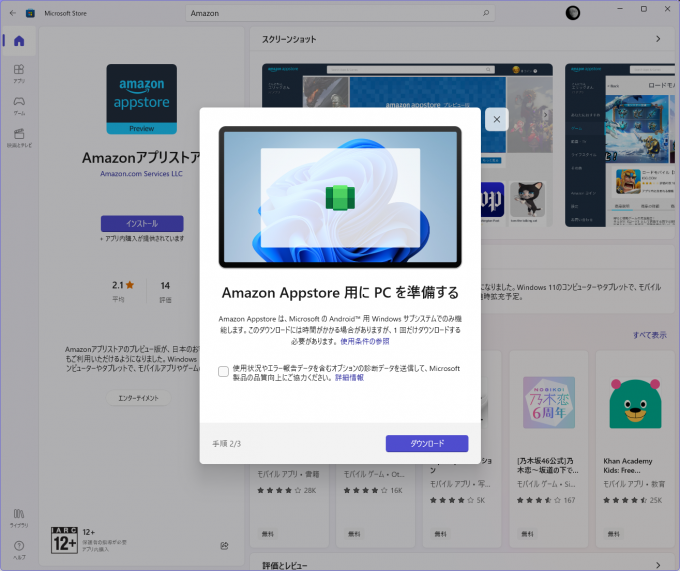The height and width of the screenshot is (571, 680).
Task: Click the Microsoft Store logo icon
Action: [30, 13]
